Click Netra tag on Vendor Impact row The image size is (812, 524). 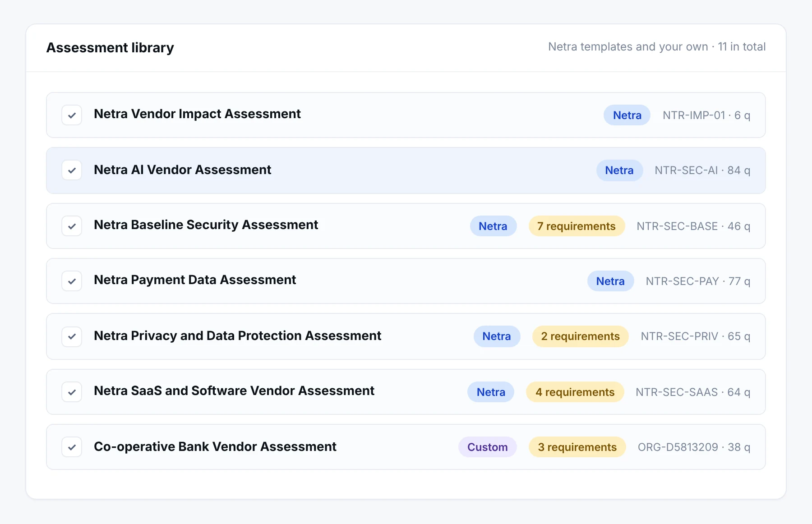click(x=627, y=115)
